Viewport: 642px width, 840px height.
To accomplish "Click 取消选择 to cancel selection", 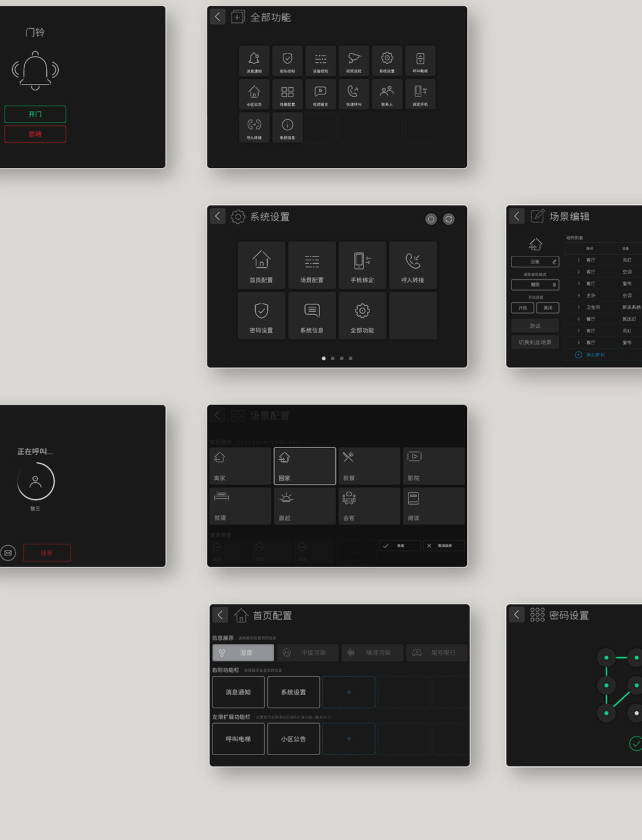I will click(444, 546).
